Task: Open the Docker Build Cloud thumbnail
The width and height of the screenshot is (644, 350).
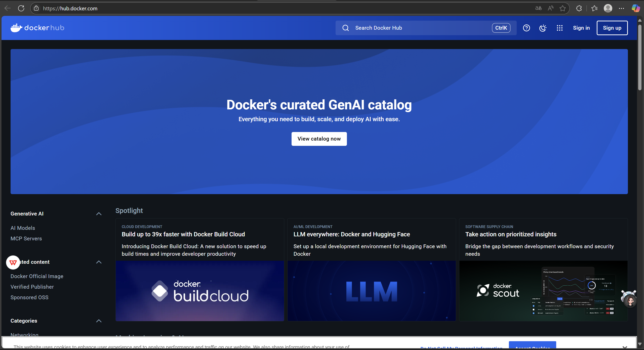Action: [x=200, y=291]
